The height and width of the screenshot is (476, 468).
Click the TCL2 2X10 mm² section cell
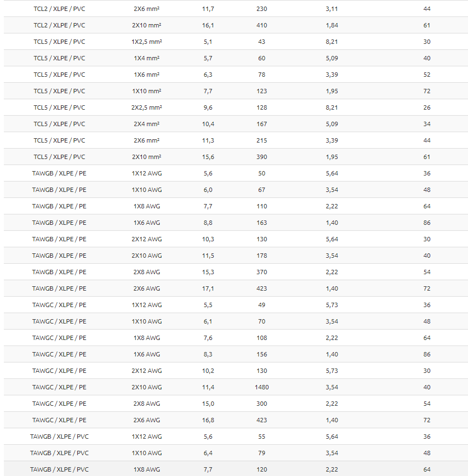click(x=146, y=25)
